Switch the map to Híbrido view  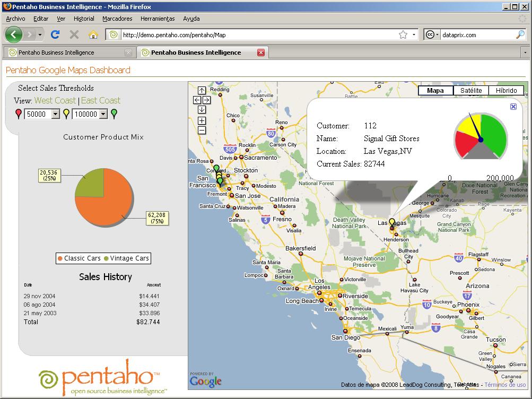coord(506,90)
